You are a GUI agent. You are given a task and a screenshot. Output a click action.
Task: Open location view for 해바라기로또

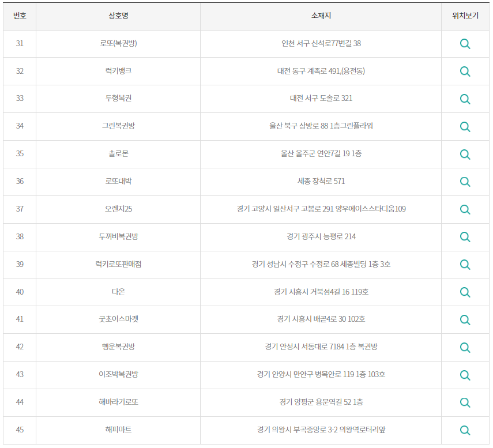(x=465, y=402)
